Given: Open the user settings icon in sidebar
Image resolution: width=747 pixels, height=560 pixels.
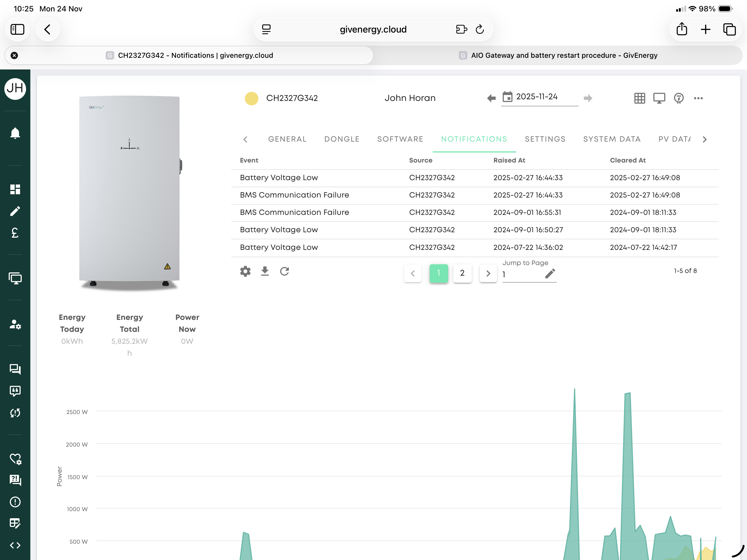Looking at the screenshot, I should [15, 324].
